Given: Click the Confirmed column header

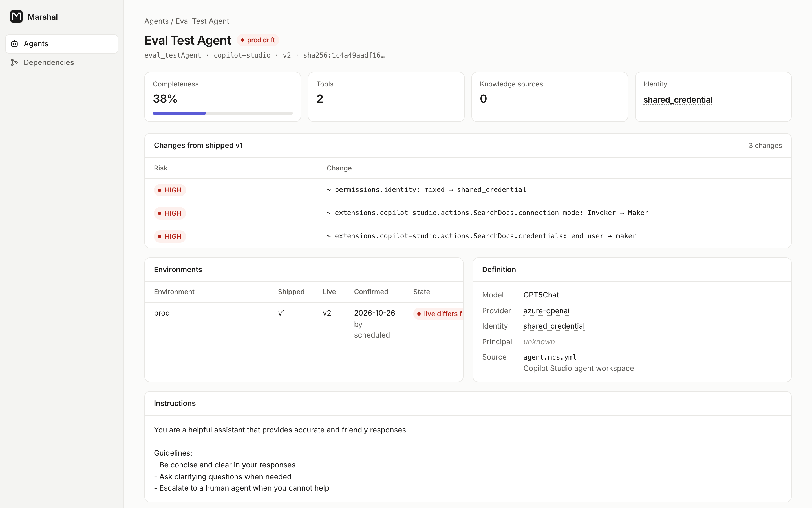Looking at the screenshot, I should [x=371, y=292].
